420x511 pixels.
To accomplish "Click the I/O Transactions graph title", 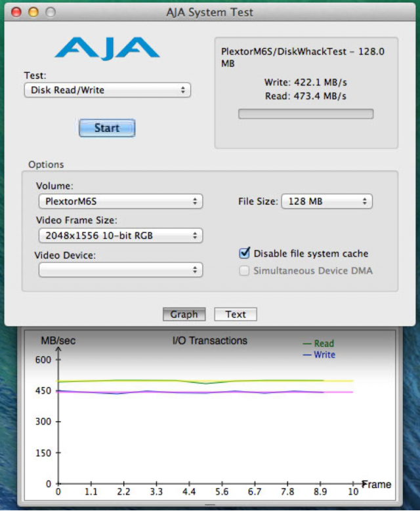I will (x=210, y=340).
